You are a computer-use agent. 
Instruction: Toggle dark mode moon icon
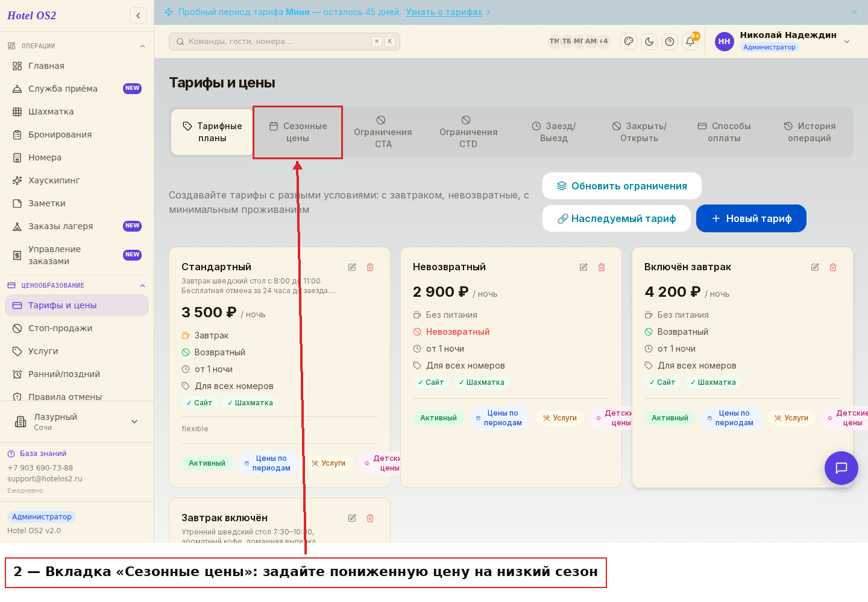649,42
